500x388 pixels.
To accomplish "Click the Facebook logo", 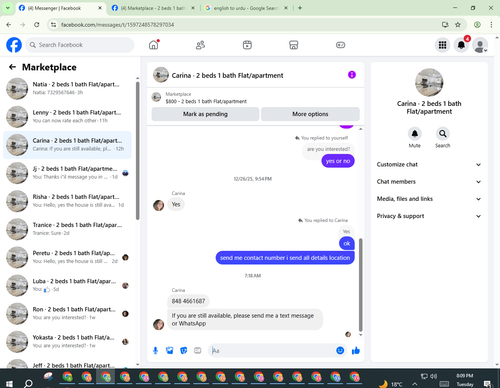I will click(x=14, y=45).
